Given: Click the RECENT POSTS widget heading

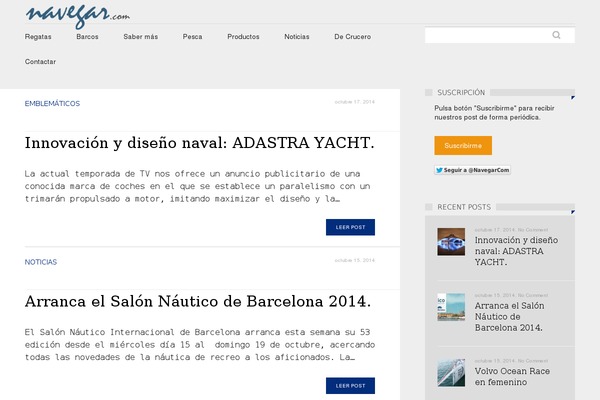Looking at the screenshot, I should click(x=464, y=207).
